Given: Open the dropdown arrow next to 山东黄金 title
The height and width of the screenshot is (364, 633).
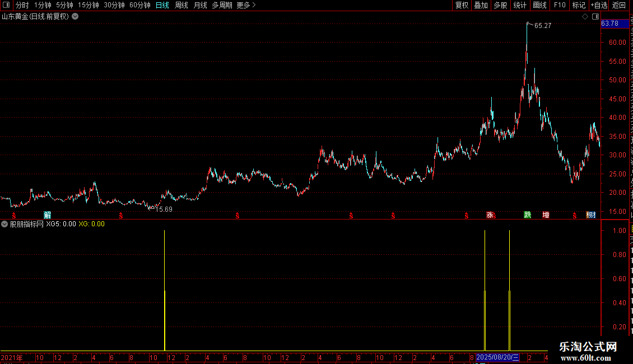Looking at the screenshot, I should pyautogui.click(x=75, y=17).
